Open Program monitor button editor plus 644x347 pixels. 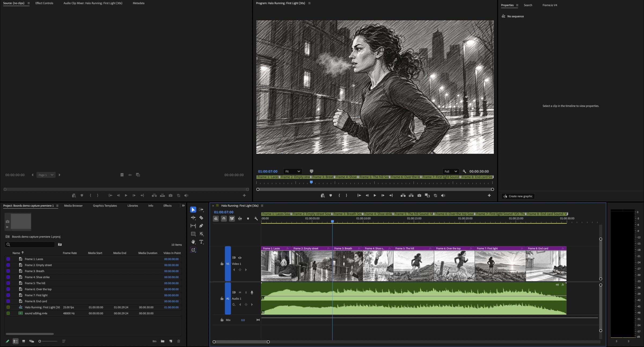coord(489,195)
